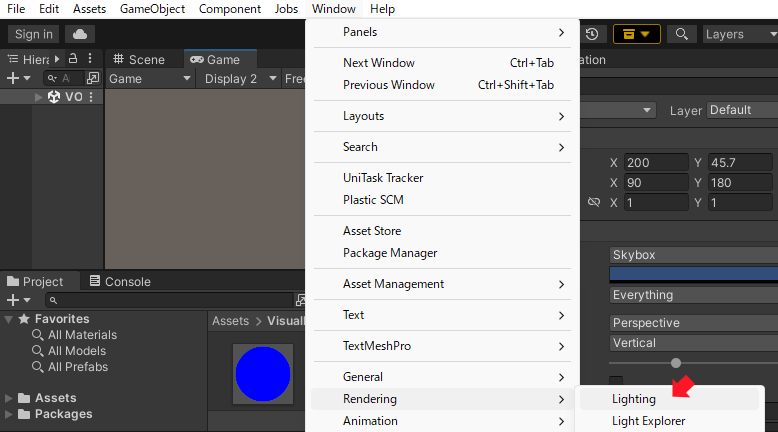Click the Rotation Y field showing 180
778x432 pixels.
click(739, 183)
